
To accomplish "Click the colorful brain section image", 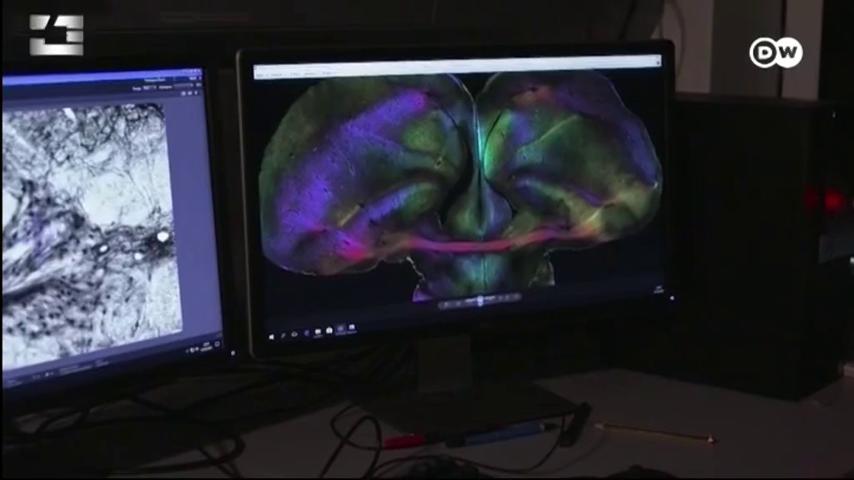I will [460, 185].
